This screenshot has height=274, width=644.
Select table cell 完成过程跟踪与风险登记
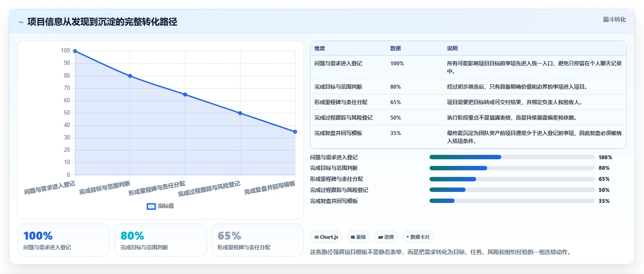pyautogui.click(x=344, y=118)
